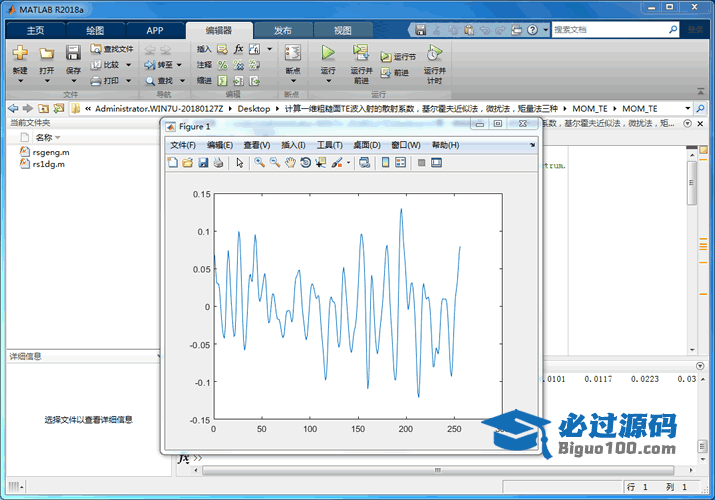Switch to the Home (主页) ribbon tab
The height and width of the screenshot is (500, 715).
(36, 31)
